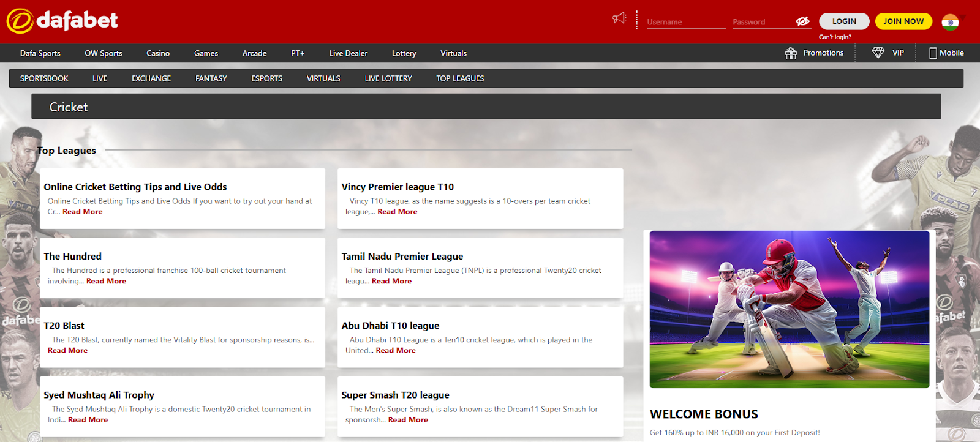Read More about Syed Mushtaq Ali Trophy

point(88,420)
